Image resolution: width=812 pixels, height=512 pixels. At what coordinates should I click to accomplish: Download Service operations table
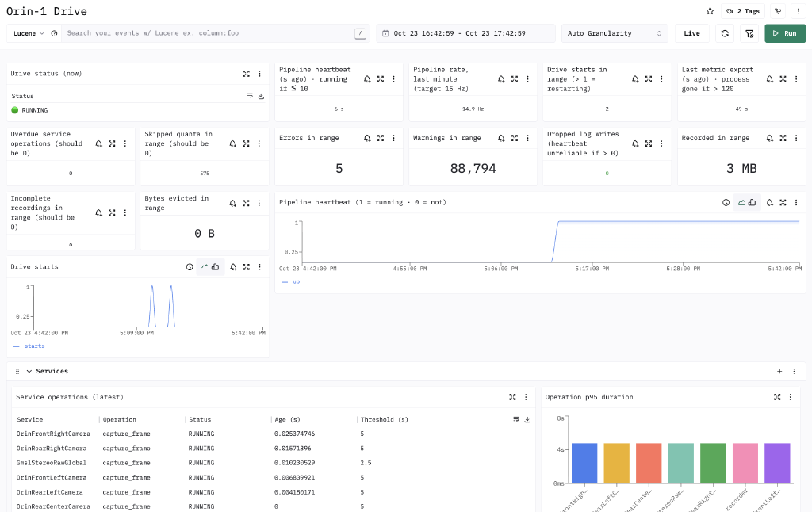pyautogui.click(x=527, y=419)
